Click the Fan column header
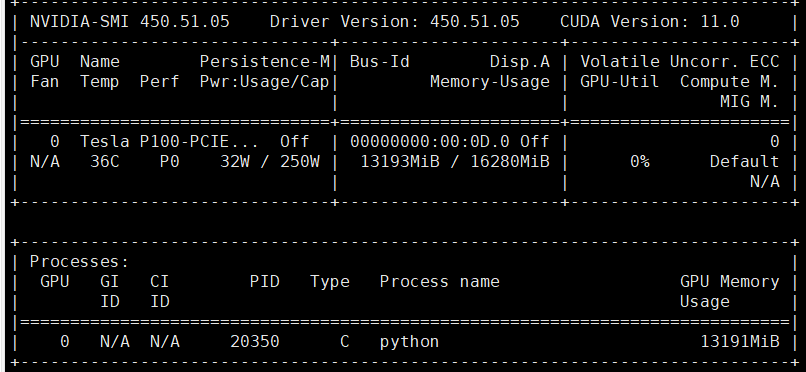This screenshot has height=372, width=806. coord(45,82)
